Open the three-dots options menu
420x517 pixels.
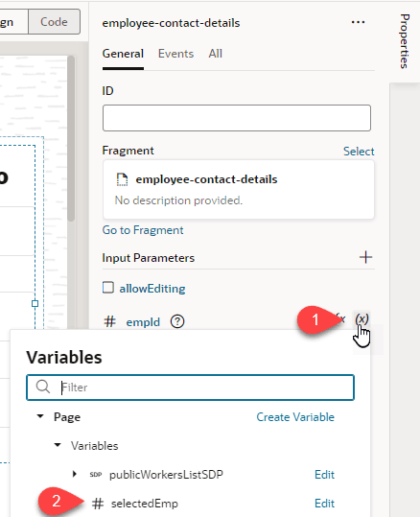coord(358,22)
